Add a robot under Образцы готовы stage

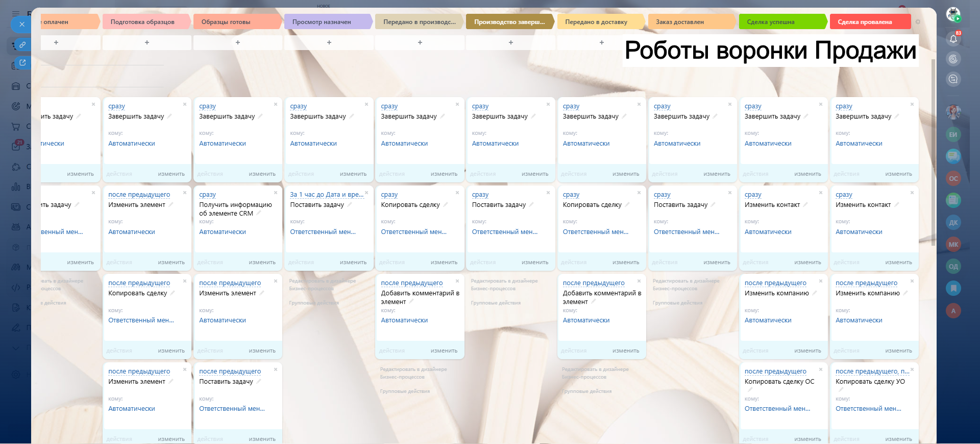point(238,42)
